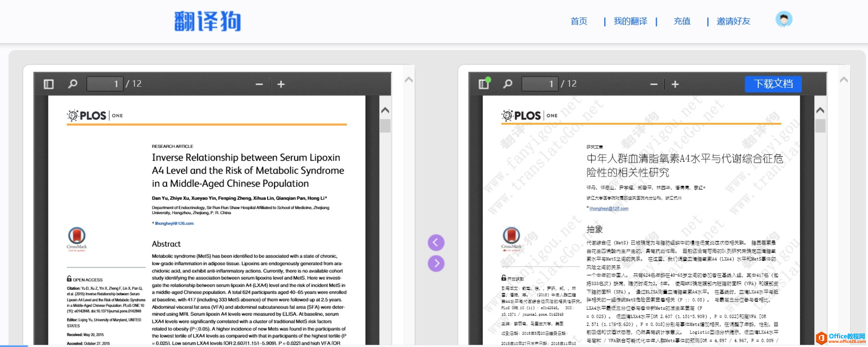The width and height of the screenshot is (868, 347).
Task: Zoom in the original document
Action: 281,84
